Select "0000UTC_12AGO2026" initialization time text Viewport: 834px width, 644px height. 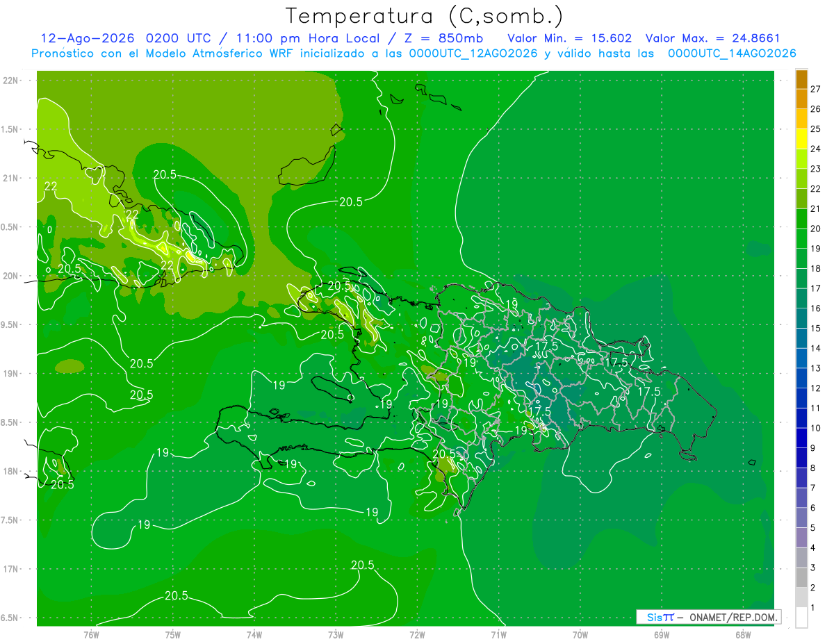point(473,53)
